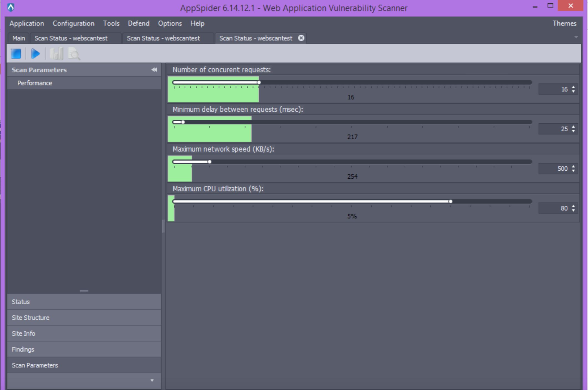
Task: Open the Help menu
Action: coord(197,23)
